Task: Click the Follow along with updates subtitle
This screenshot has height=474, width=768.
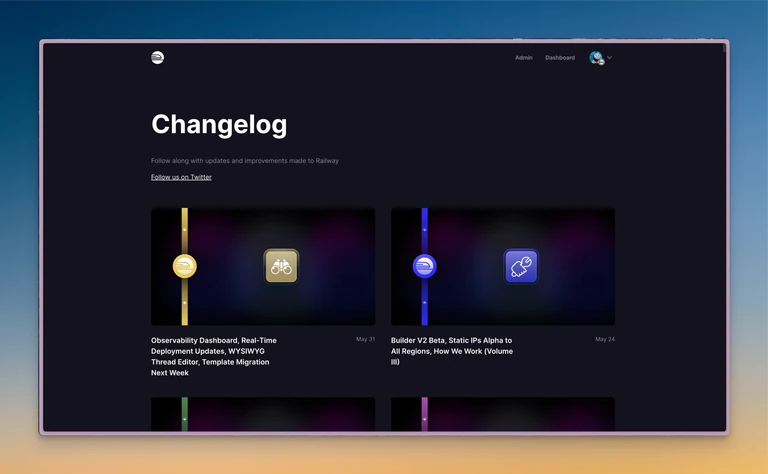Action: (245, 161)
